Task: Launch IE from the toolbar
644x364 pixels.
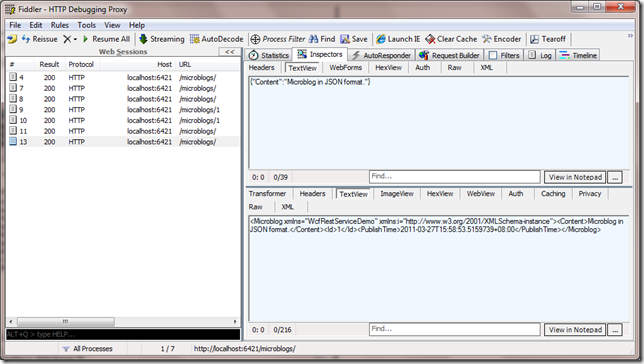Action: point(398,39)
